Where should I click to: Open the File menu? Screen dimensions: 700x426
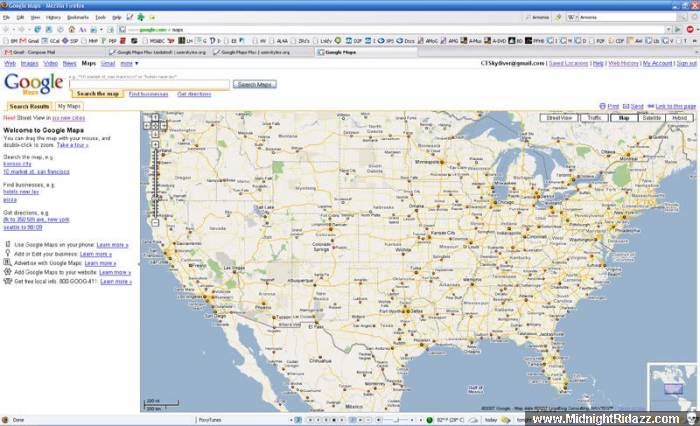[6, 17]
